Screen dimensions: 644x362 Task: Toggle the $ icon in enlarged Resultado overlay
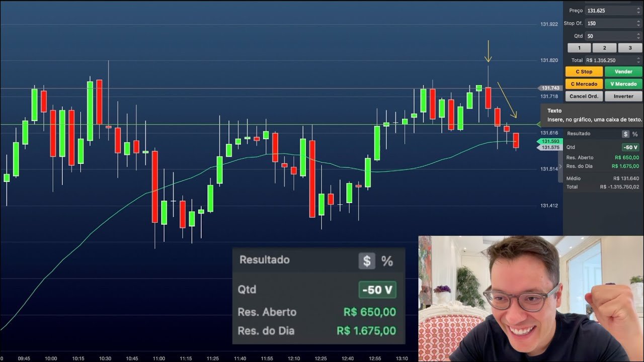click(367, 261)
